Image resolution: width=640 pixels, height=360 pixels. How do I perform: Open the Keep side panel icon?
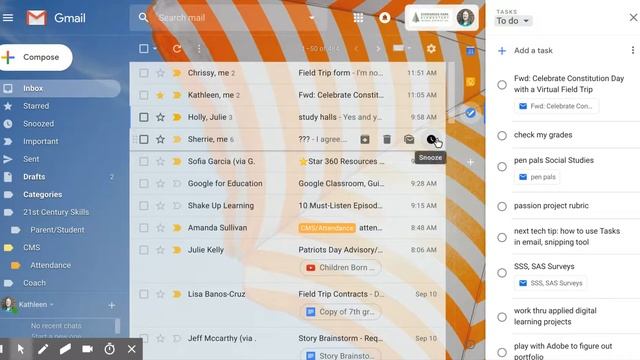coord(470,82)
